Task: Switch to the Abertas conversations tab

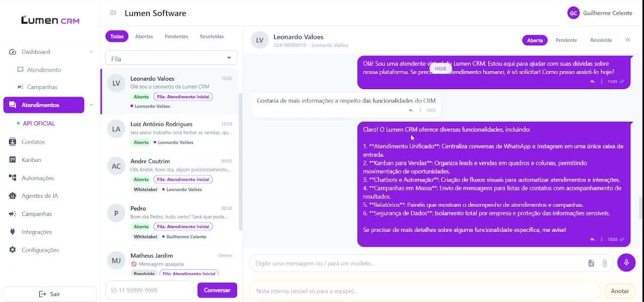Action: tap(144, 36)
